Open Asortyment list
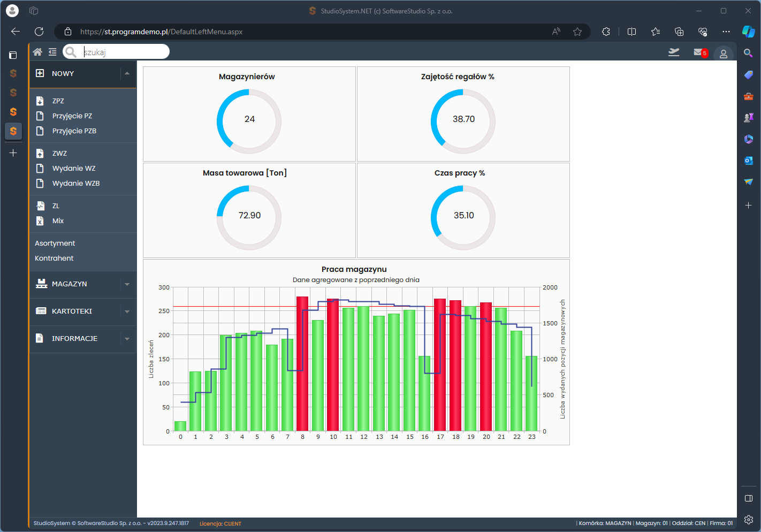This screenshot has height=532, width=761. click(55, 243)
